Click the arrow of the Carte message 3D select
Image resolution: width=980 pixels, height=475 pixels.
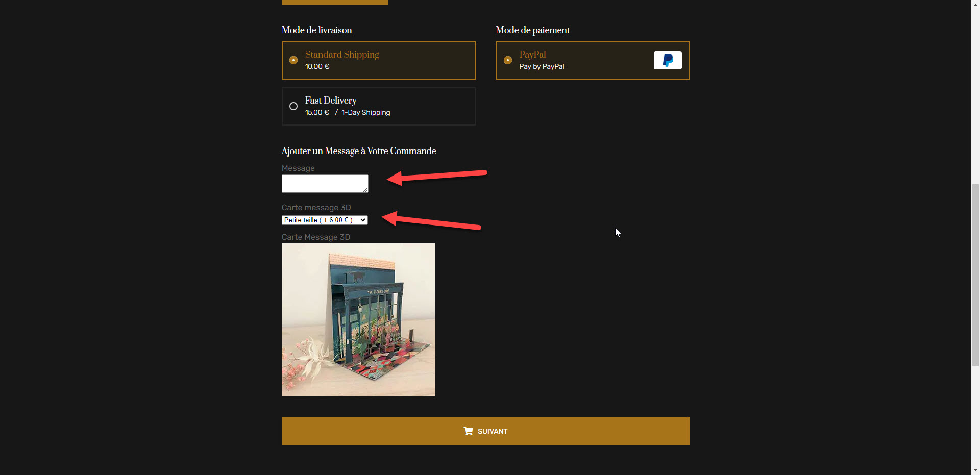(x=362, y=220)
